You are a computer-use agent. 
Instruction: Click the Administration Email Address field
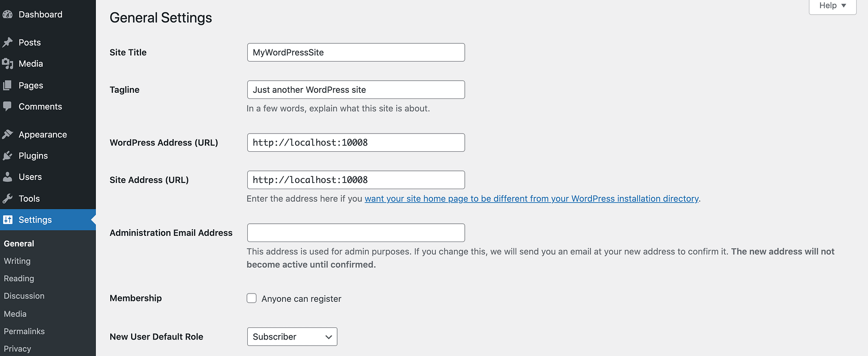coord(356,233)
